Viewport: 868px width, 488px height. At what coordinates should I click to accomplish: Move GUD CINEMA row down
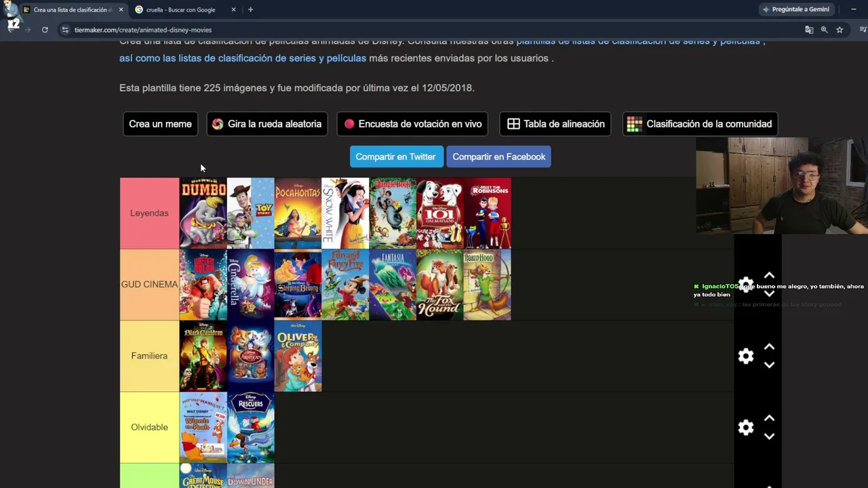tap(769, 293)
